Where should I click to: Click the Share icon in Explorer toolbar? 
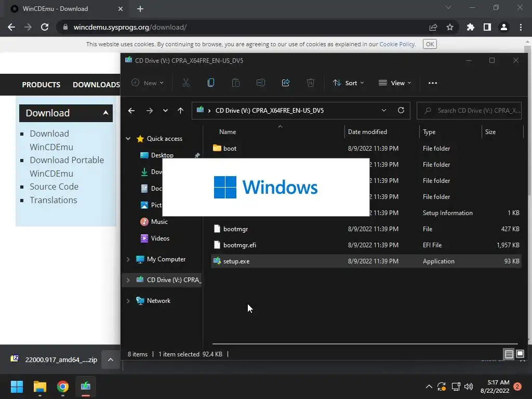(286, 83)
